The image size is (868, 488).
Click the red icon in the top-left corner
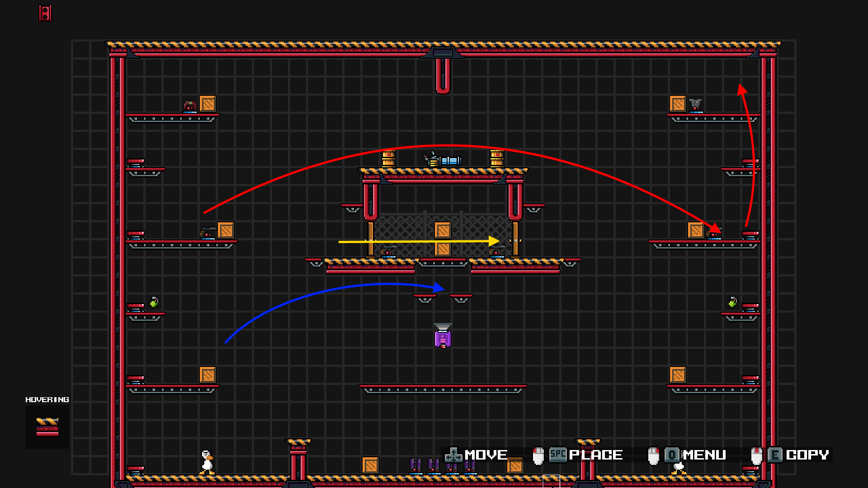coord(45,14)
